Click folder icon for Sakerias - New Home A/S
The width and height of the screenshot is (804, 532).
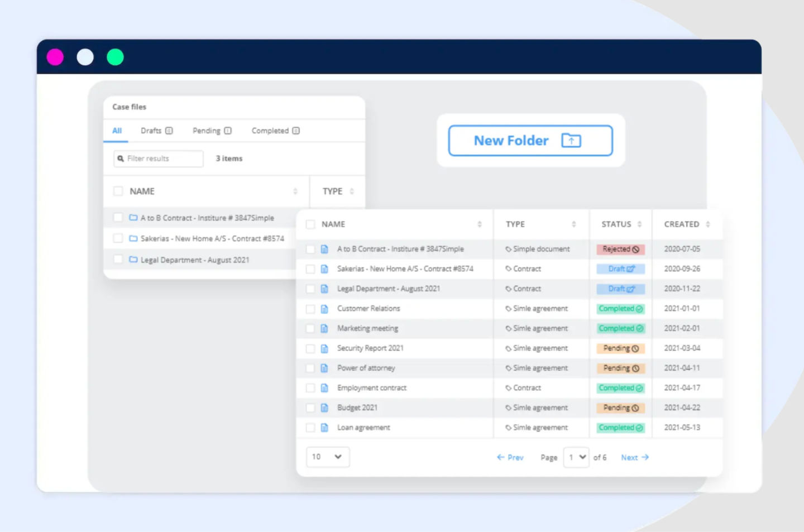tap(133, 238)
